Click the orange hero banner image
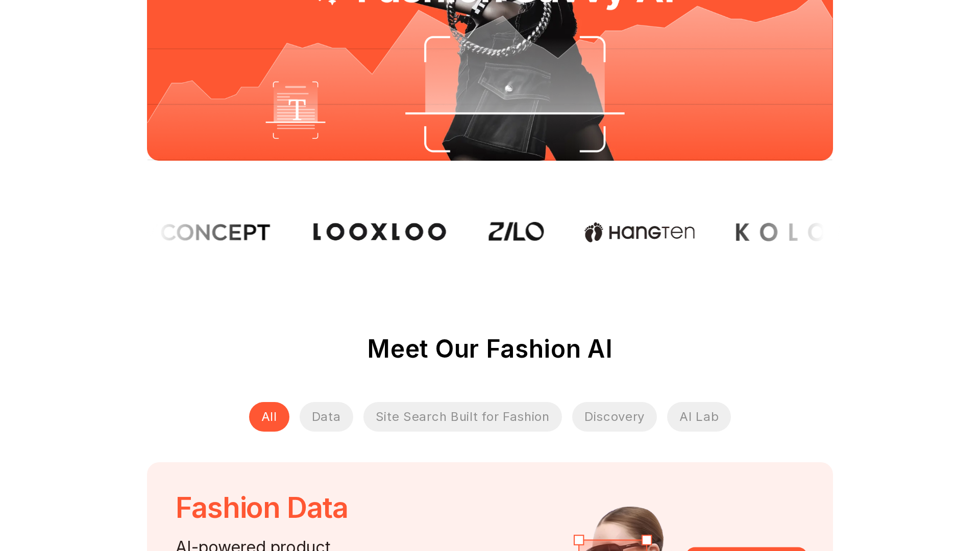 [x=490, y=80]
